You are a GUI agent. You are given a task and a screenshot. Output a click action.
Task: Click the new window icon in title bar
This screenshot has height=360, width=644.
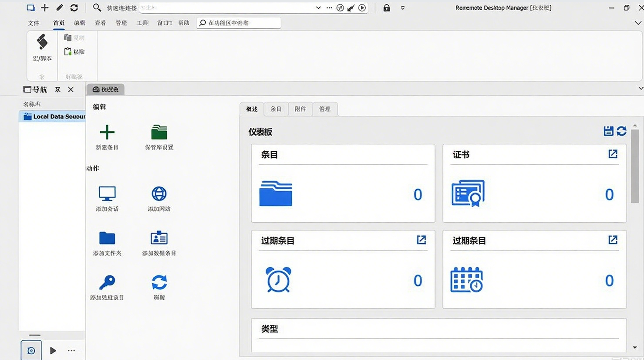[x=30, y=7]
